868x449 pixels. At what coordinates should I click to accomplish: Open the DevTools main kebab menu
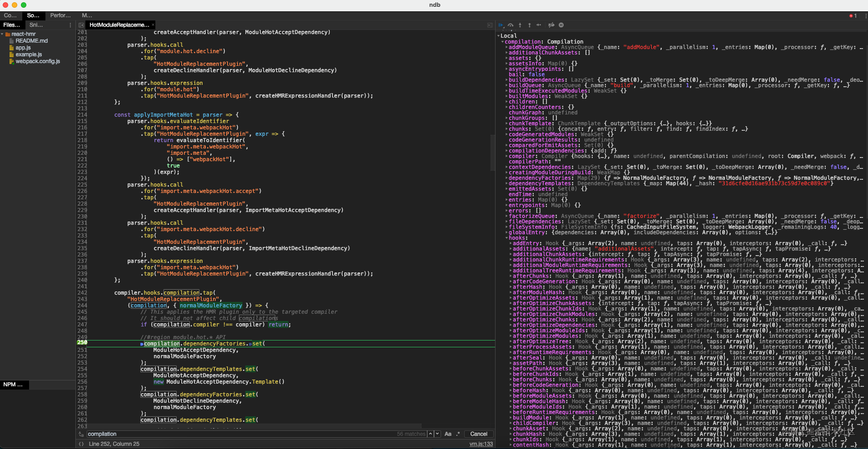click(865, 16)
